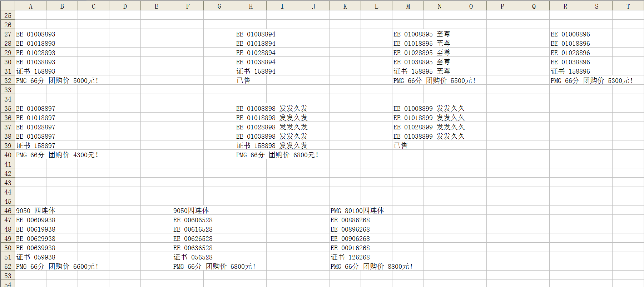Viewport: 644px width, 287px height.
Task: Select column R header
Action: 565,6
